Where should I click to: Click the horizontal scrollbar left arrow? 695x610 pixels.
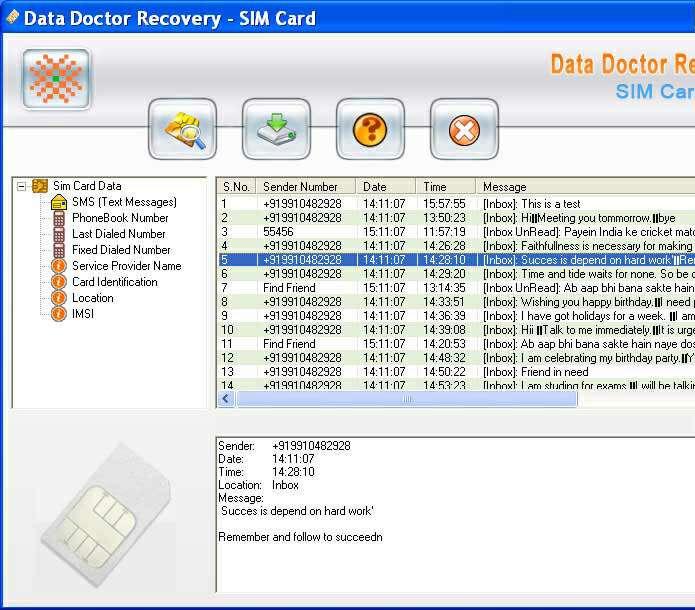(x=226, y=399)
